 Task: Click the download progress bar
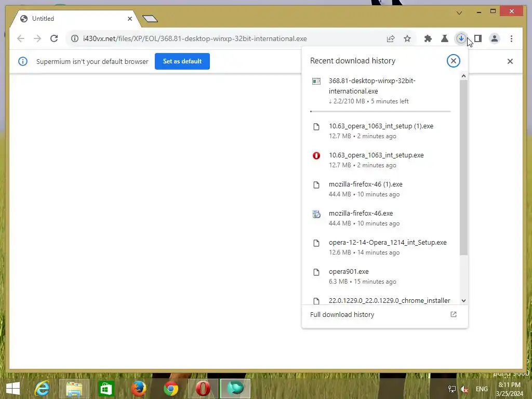pyautogui.click(x=380, y=111)
